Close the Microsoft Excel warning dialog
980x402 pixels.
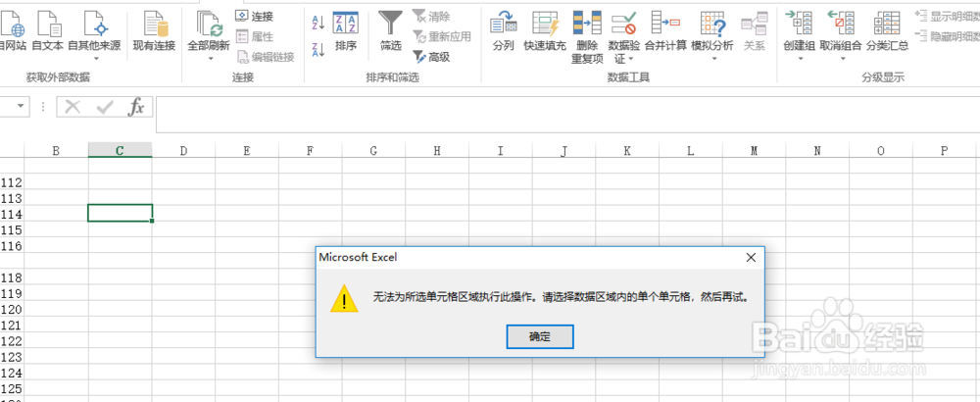751,258
